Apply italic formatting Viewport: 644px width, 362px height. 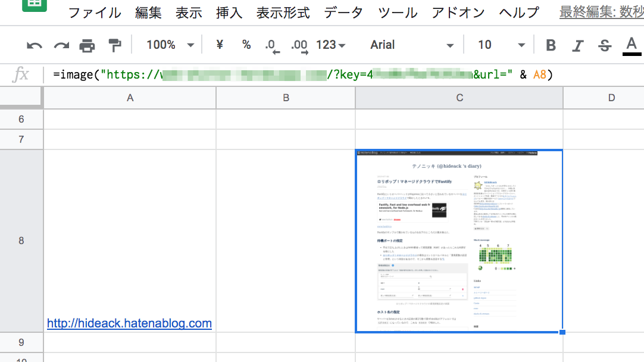577,45
